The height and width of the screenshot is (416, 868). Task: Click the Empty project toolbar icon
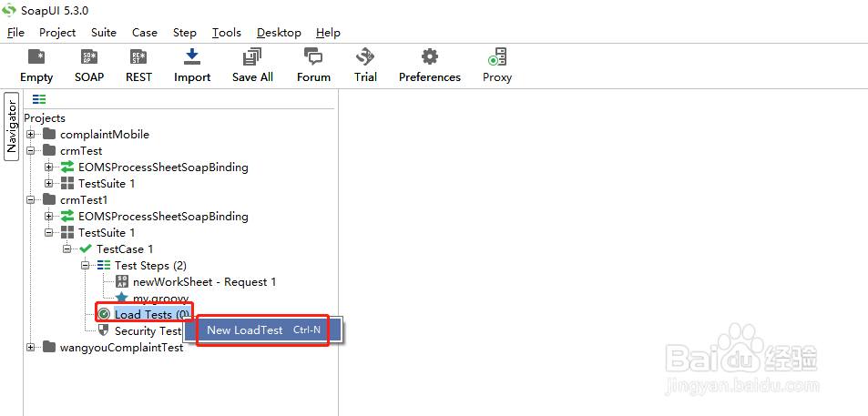[36, 57]
